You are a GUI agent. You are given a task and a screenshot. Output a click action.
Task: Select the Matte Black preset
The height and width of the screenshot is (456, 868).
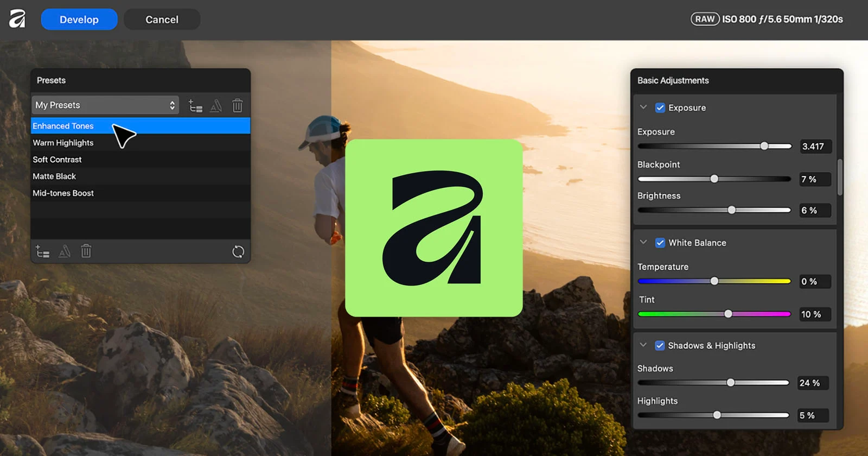point(141,176)
